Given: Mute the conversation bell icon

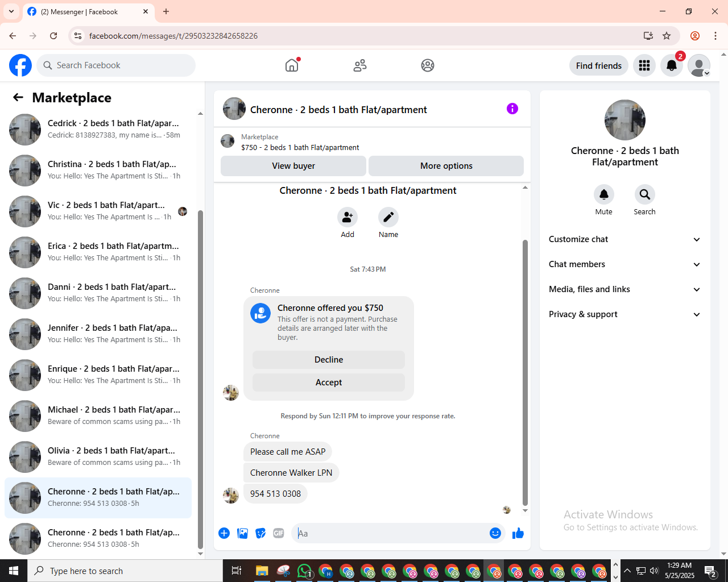Looking at the screenshot, I should [x=604, y=194].
